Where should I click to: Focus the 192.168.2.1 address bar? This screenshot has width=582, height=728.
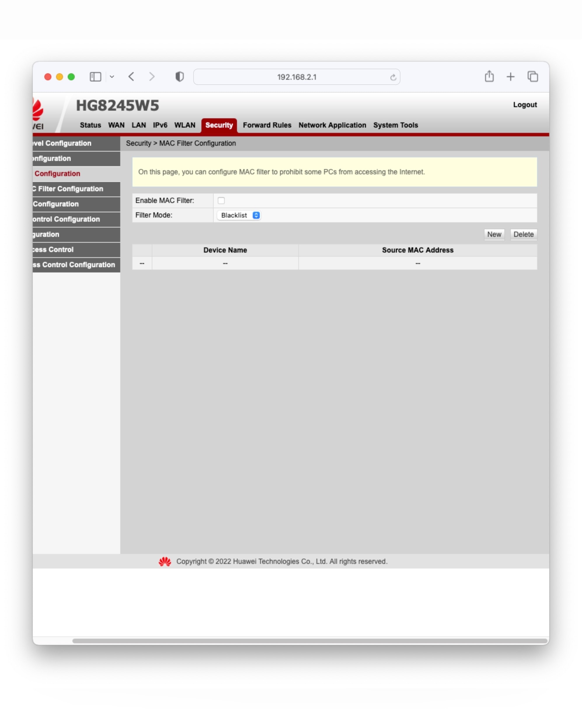coord(297,77)
